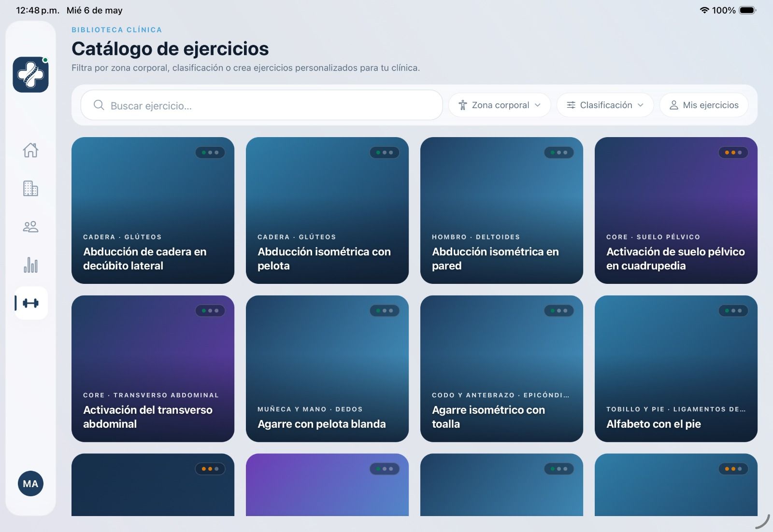The width and height of the screenshot is (773, 532).
Task: Open dots menu on Alfabeto con el pie
Action: point(733,311)
